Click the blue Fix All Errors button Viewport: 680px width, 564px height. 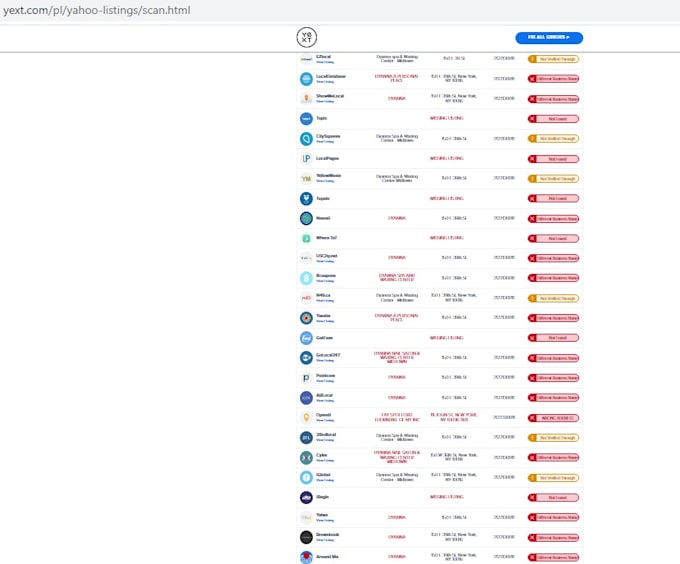549,38
